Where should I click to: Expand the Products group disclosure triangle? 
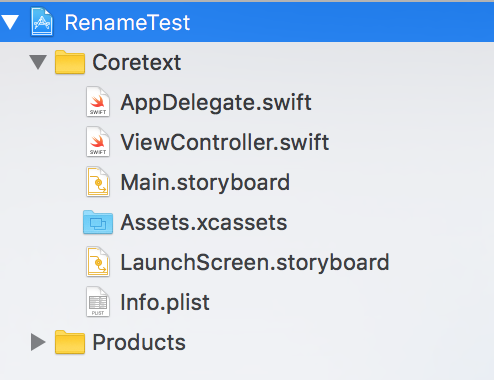click(38, 342)
